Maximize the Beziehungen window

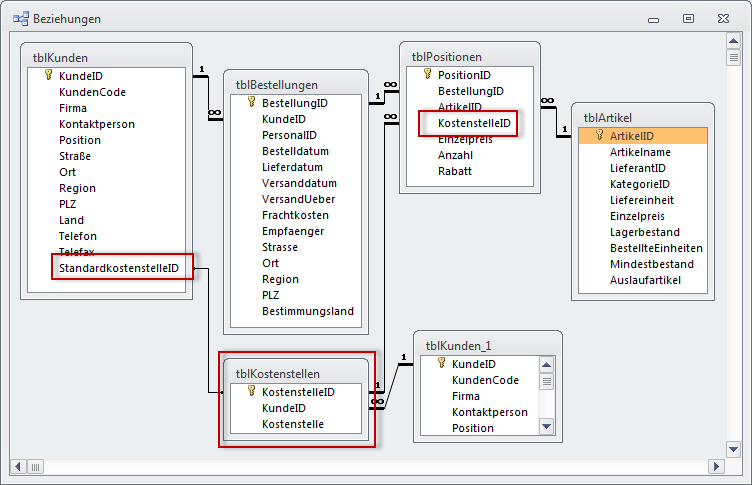[x=688, y=19]
